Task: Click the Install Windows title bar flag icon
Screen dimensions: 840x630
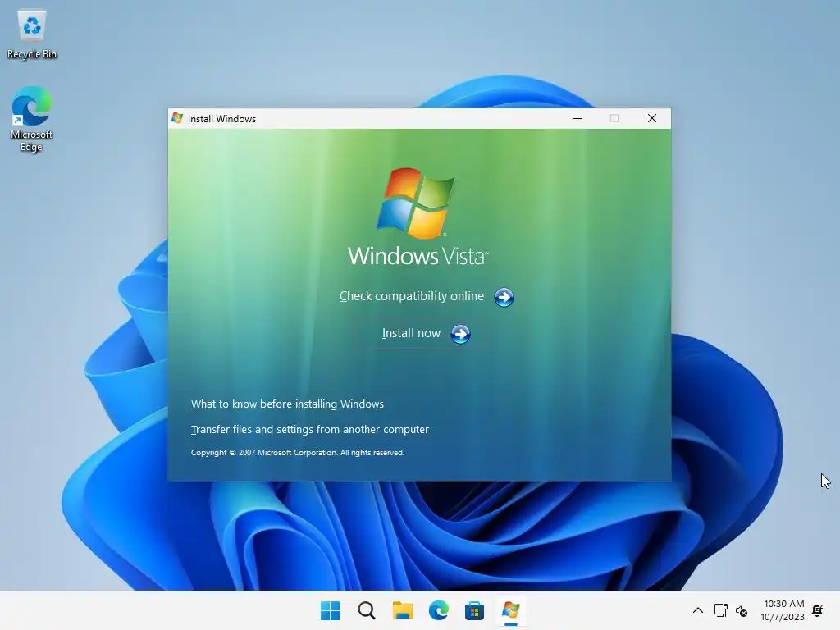Action: 177,118
